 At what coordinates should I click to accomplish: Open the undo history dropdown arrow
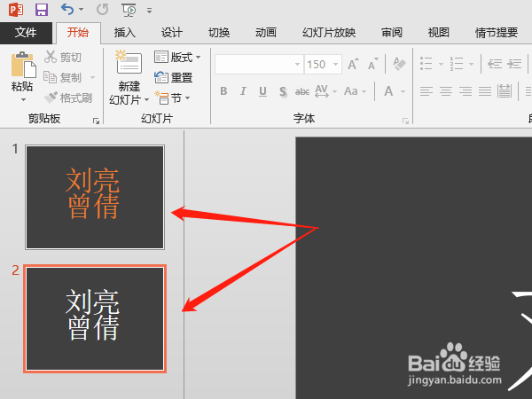[x=81, y=10]
